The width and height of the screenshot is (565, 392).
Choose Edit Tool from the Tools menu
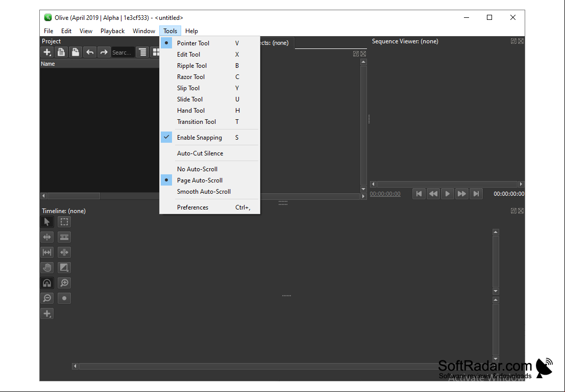209,55
